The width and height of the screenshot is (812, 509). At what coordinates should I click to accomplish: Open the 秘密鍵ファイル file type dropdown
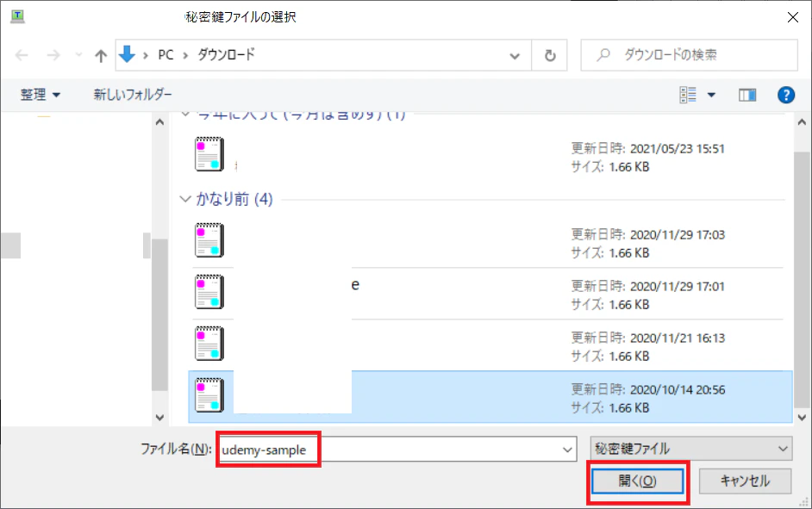coord(691,449)
